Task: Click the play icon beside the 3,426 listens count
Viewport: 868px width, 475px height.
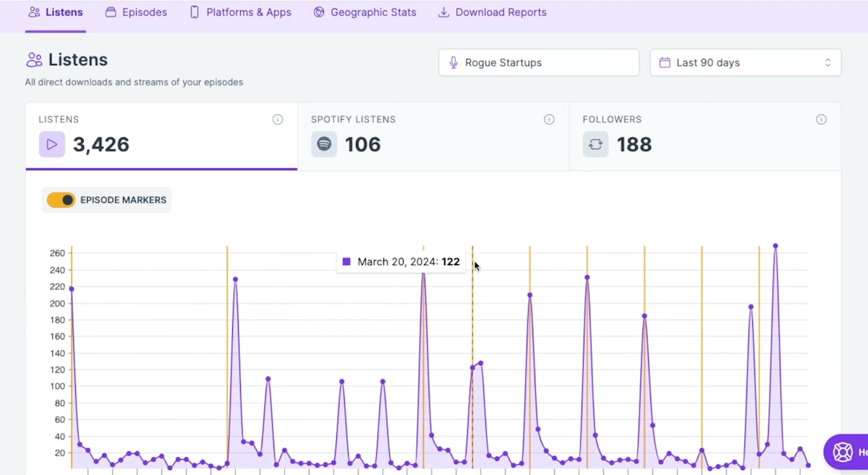Action: click(x=51, y=144)
